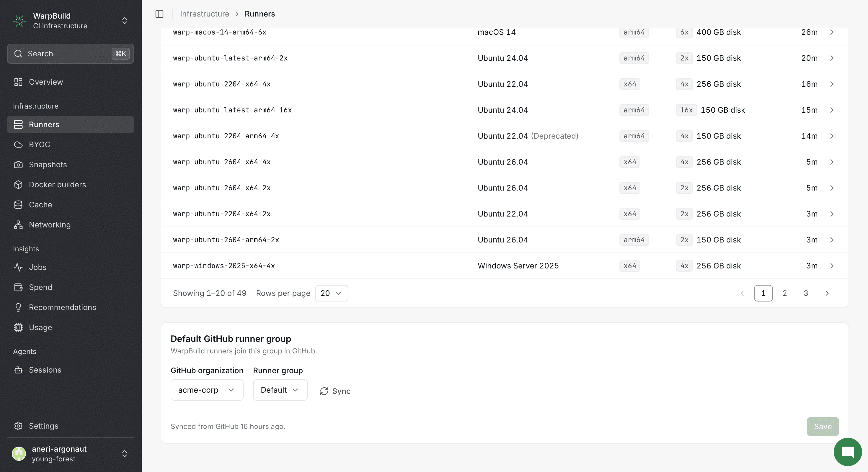Screen dimensions: 868x472
Task: Select current page 1
Action: (x=763, y=293)
